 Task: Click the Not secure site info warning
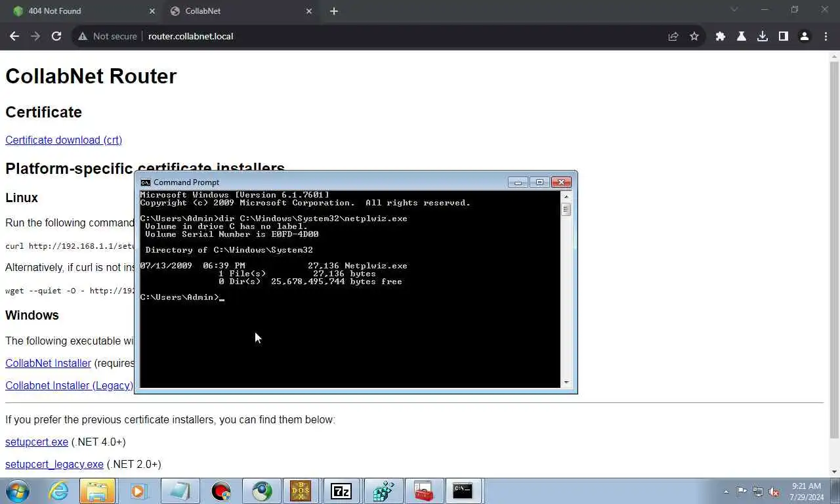point(108,36)
